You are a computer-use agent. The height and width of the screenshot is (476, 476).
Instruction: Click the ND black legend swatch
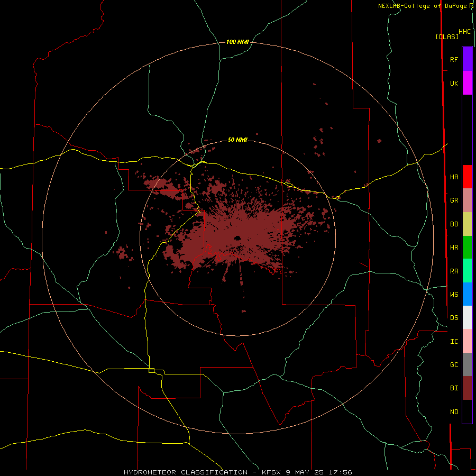(467, 411)
